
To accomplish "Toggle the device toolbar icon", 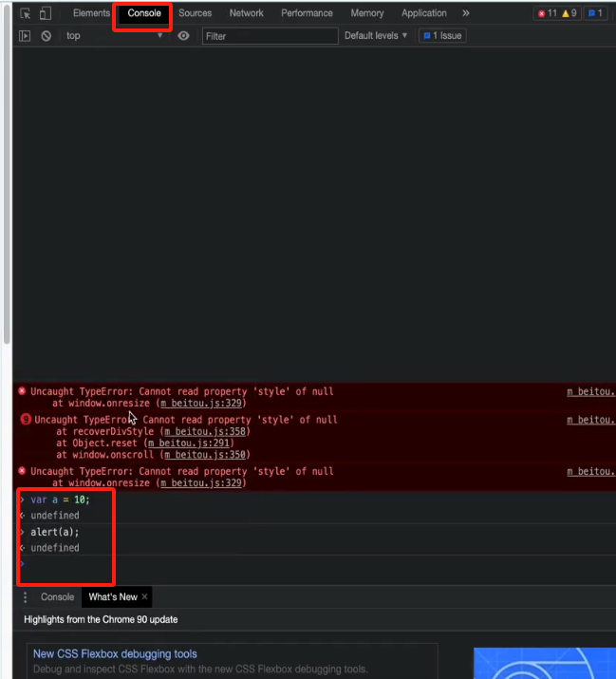I will [x=45, y=13].
